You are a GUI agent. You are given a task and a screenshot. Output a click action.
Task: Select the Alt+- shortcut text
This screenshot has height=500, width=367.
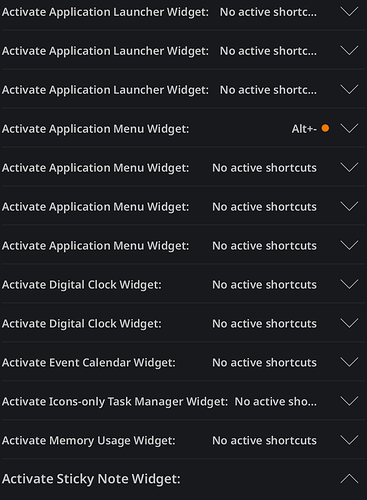point(304,129)
